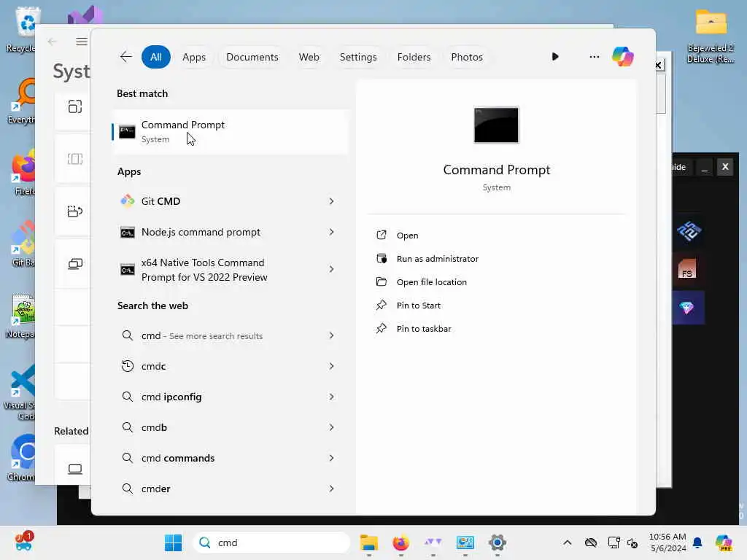Expand 'cmd commands' suggestion chevron

coord(331,458)
